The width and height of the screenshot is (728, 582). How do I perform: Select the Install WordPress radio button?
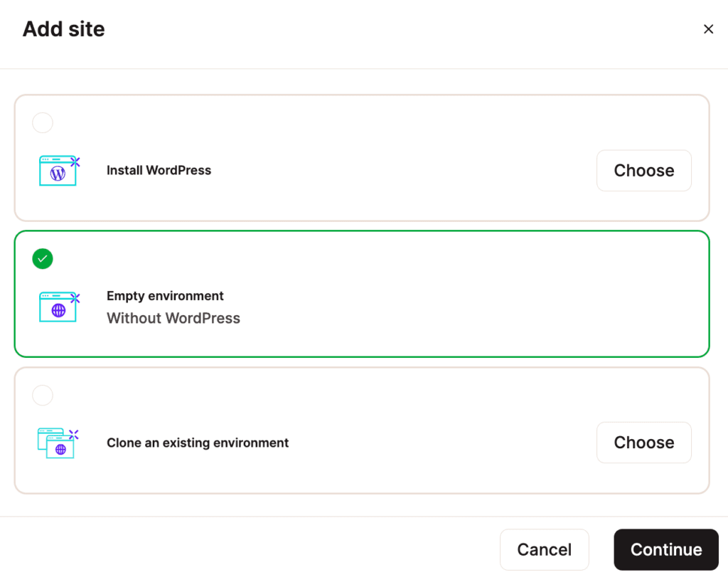tap(43, 122)
